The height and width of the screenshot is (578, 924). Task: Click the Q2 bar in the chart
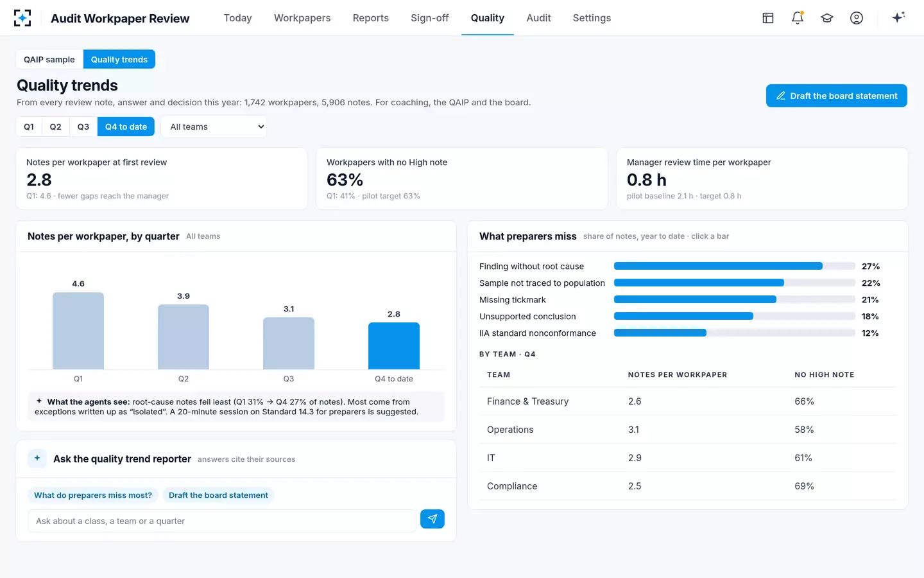tap(184, 337)
